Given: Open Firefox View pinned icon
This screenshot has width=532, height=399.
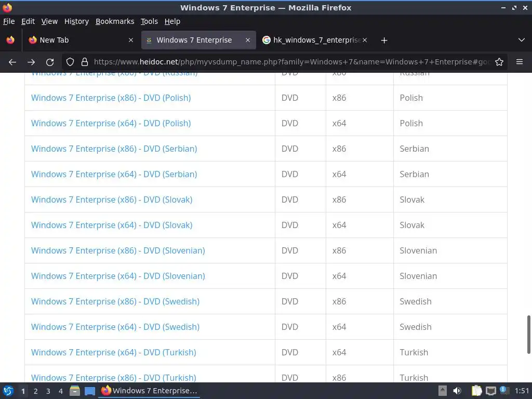Looking at the screenshot, I should [x=10, y=40].
